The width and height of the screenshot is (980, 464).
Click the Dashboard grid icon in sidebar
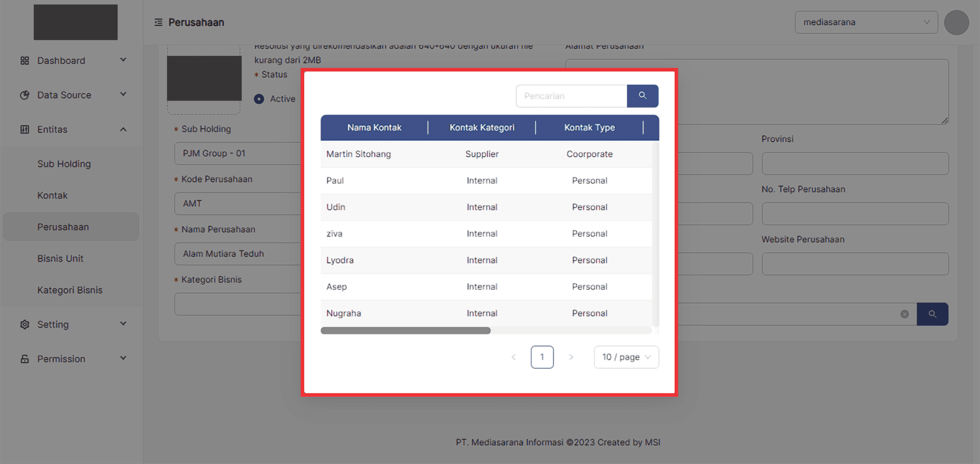point(24,61)
